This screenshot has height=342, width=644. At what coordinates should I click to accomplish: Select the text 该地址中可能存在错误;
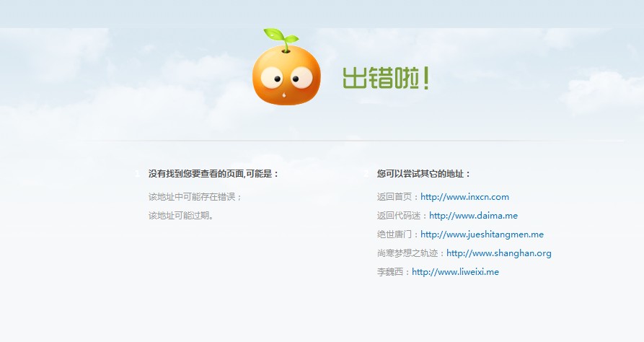pyautogui.click(x=195, y=197)
